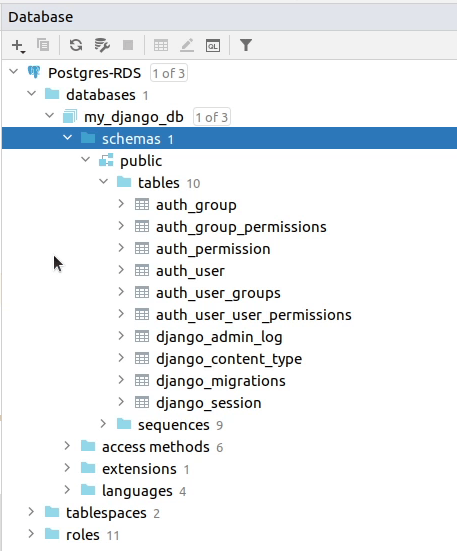Image resolution: width=457 pixels, height=551 pixels.
Task: Select the django_admin_log table
Action: point(219,337)
